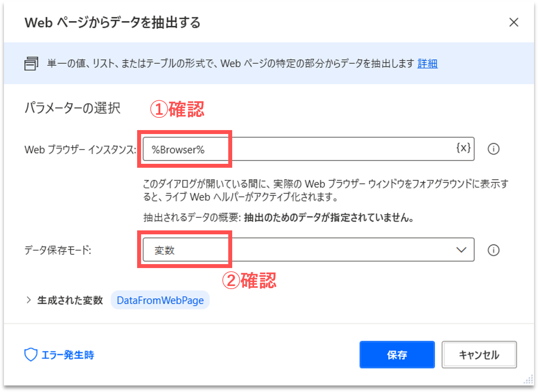The height and width of the screenshot is (392, 538).
Task: Close the dialog with the X button
Action: pos(514,23)
